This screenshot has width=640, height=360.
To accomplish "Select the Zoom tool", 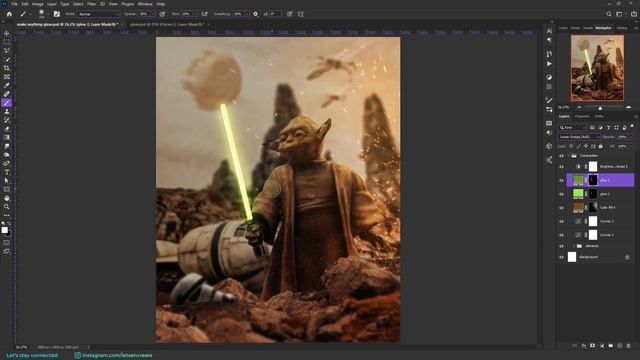I will click(7, 207).
